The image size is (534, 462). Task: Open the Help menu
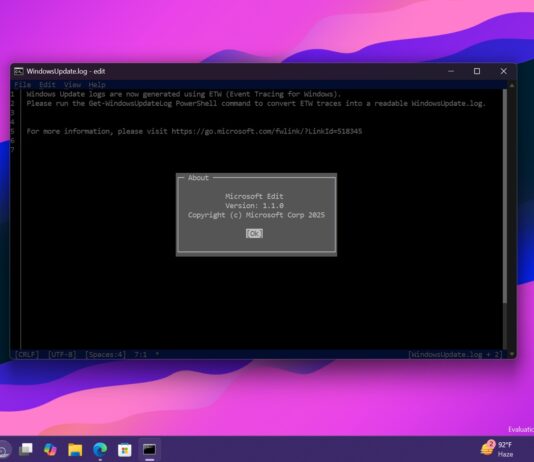(x=97, y=84)
